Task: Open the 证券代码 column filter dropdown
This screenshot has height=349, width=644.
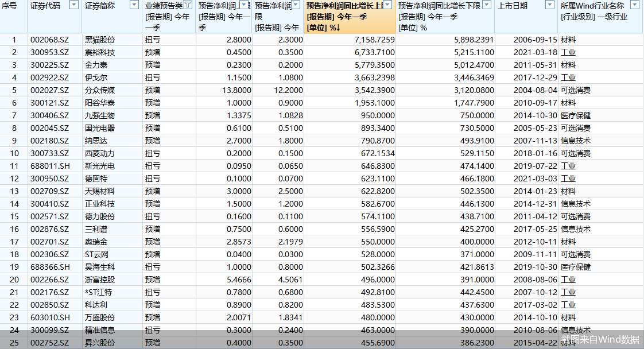Action: tap(74, 5)
